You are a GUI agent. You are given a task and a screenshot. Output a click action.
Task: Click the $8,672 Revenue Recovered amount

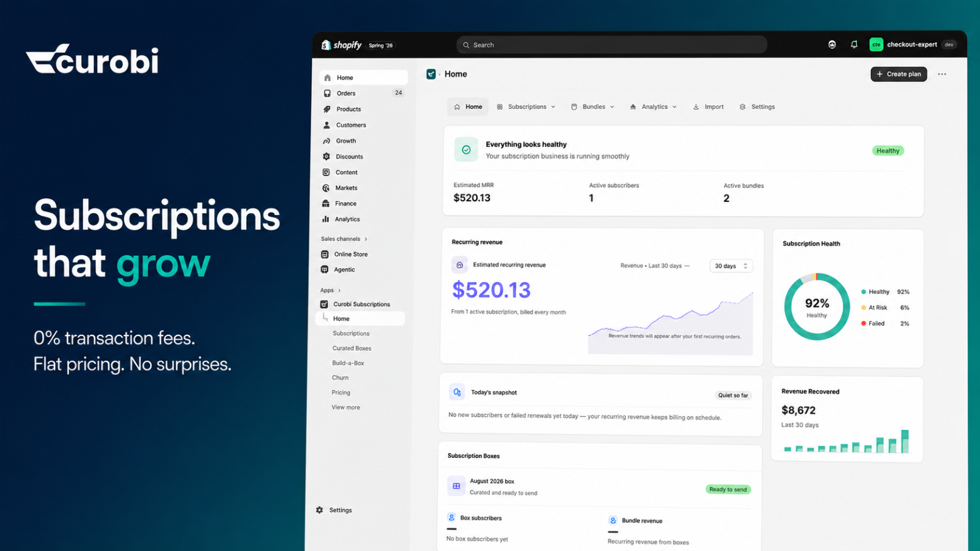tap(799, 410)
